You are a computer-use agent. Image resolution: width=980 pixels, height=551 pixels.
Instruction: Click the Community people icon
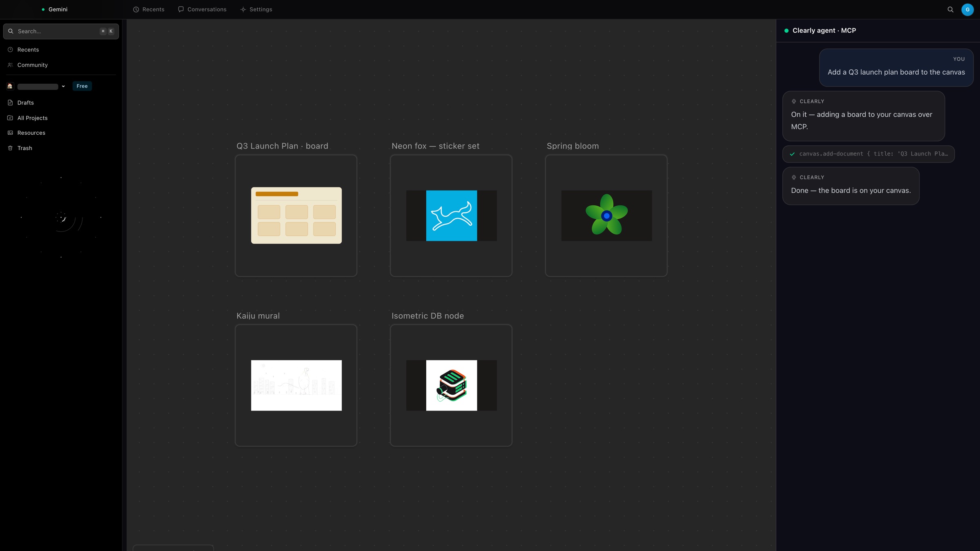tap(10, 65)
